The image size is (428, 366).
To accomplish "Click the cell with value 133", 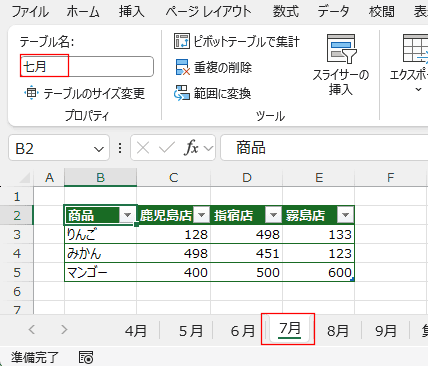I will click(319, 234).
